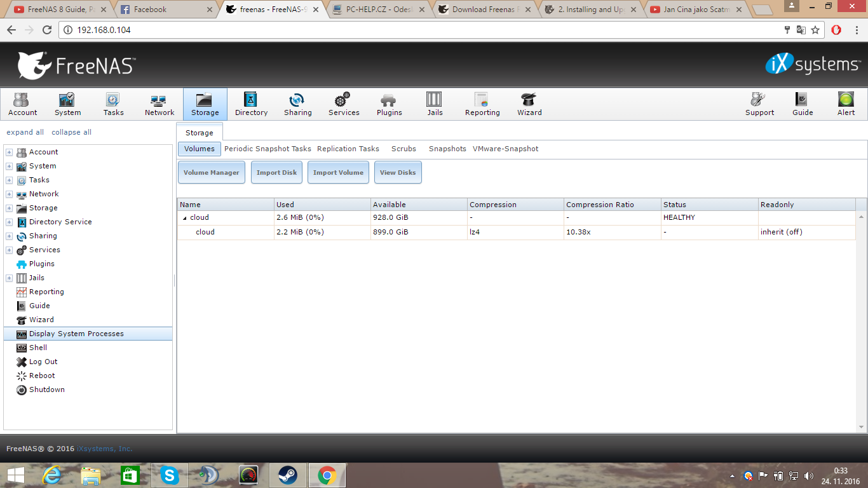The height and width of the screenshot is (488, 868).
Task: Switch to the Scrubs tab
Action: click(x=403, y=149)
